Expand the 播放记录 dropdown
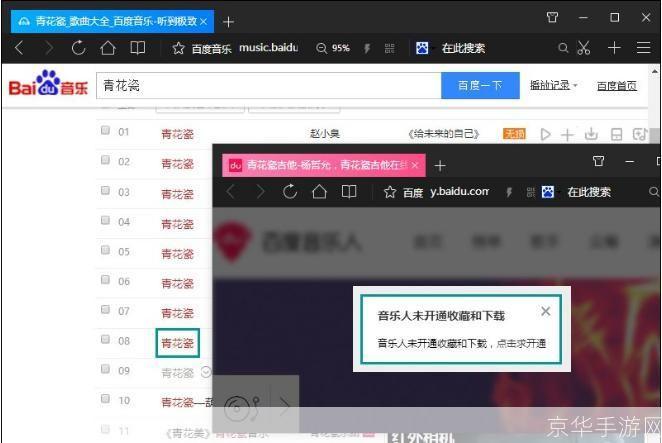The image size is (662, 443). tap(553, 85)
